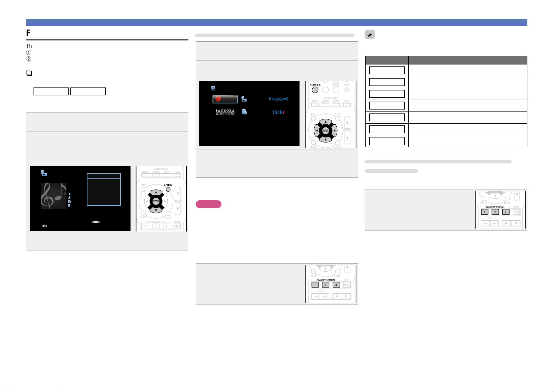Screen dimensions: 554x392
Task: Click the down arrow on the highlighted-OPTION remote
Action: tap(156, 210)
